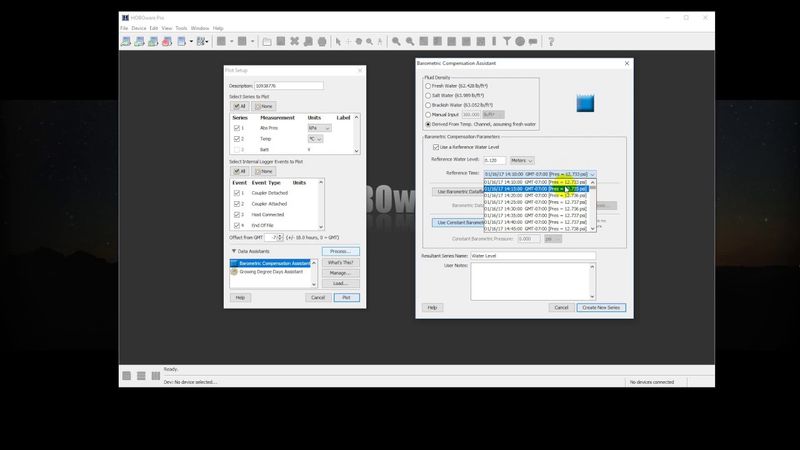Collapse the Reference Time combo box
The width and height of the screenshot is (800, 450).
click(592, 174)
